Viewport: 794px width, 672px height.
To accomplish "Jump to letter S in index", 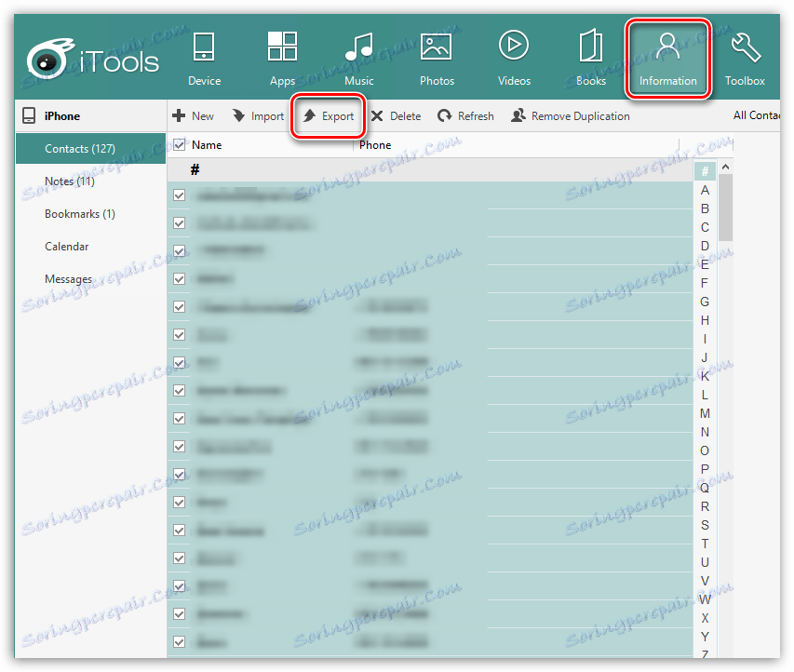I will tap(705, 525).
